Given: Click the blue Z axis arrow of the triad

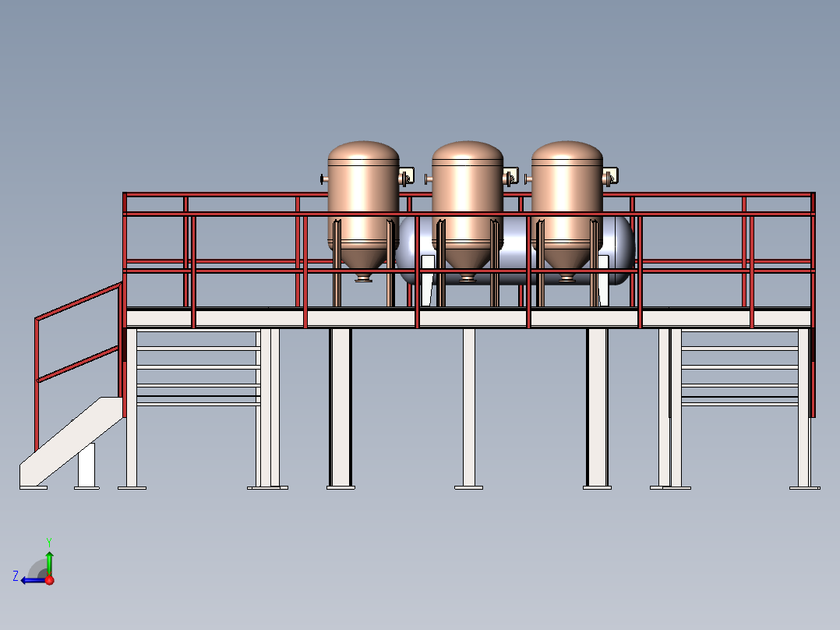Looking at the screenshot, I should coord(34,580).
